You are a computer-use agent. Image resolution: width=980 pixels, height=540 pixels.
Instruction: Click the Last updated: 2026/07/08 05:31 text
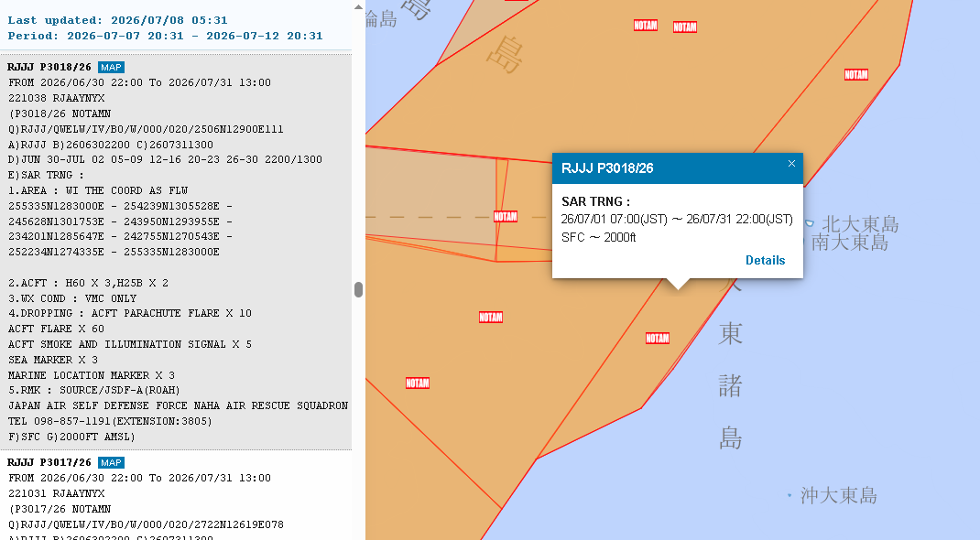tap(117, 21)
